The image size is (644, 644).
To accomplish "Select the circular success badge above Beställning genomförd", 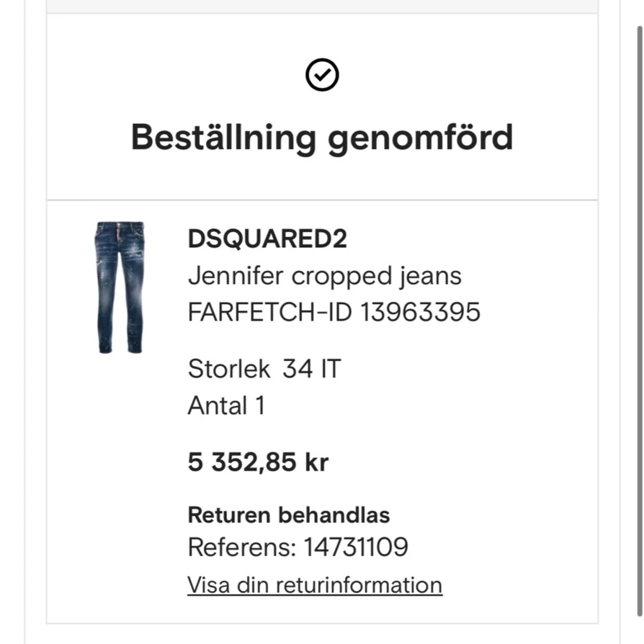I will [x=322, y=74].
